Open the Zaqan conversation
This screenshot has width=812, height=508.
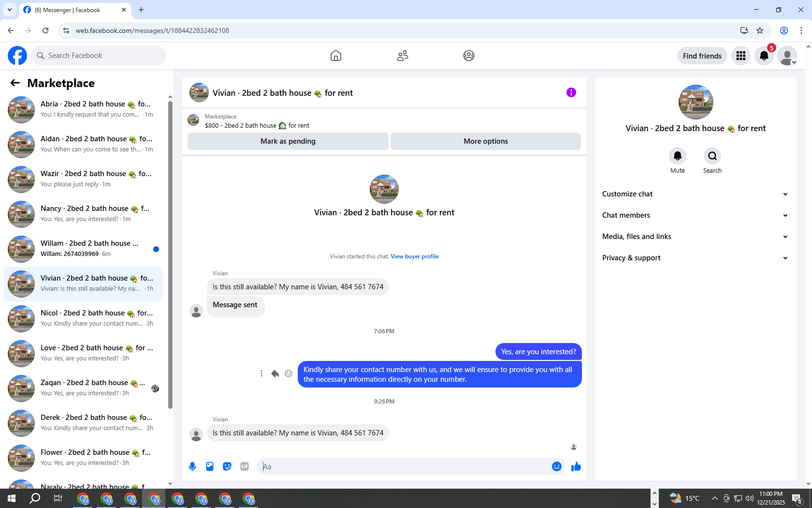[84, 388]
